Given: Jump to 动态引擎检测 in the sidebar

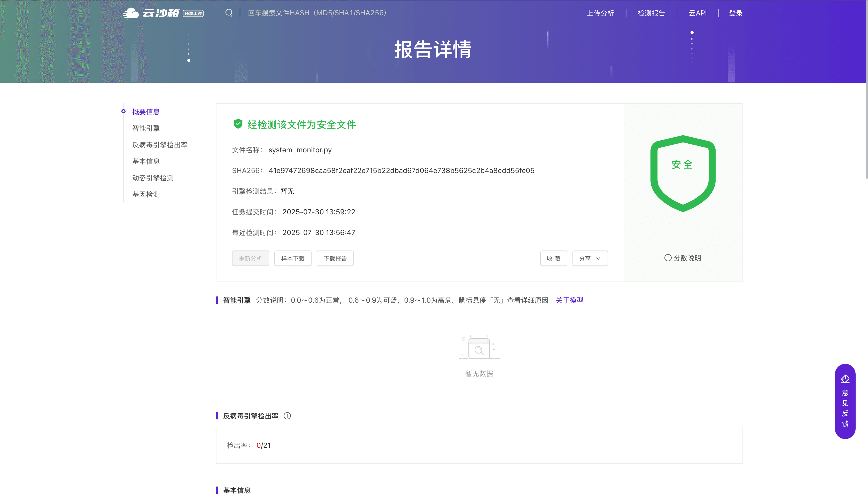Looking at the screenshot, I should [x=153, y=178].
